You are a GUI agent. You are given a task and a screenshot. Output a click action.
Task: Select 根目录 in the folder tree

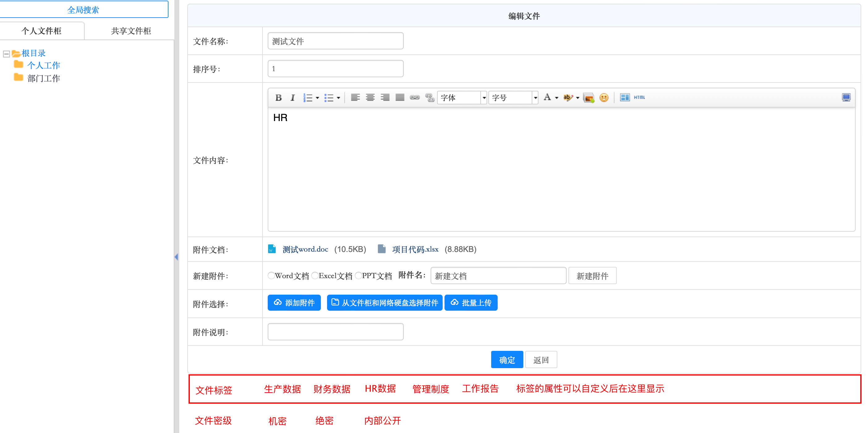33,53
